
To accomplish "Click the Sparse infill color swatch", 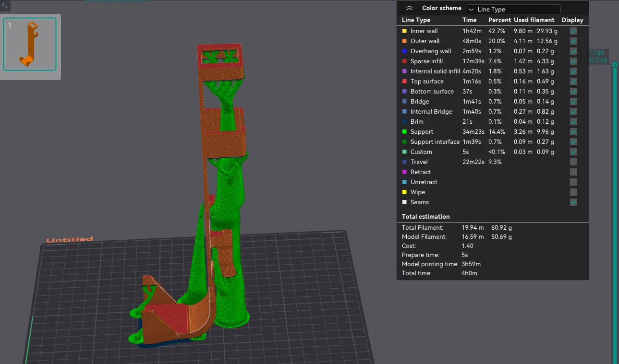I will click(x=404, y=61).
